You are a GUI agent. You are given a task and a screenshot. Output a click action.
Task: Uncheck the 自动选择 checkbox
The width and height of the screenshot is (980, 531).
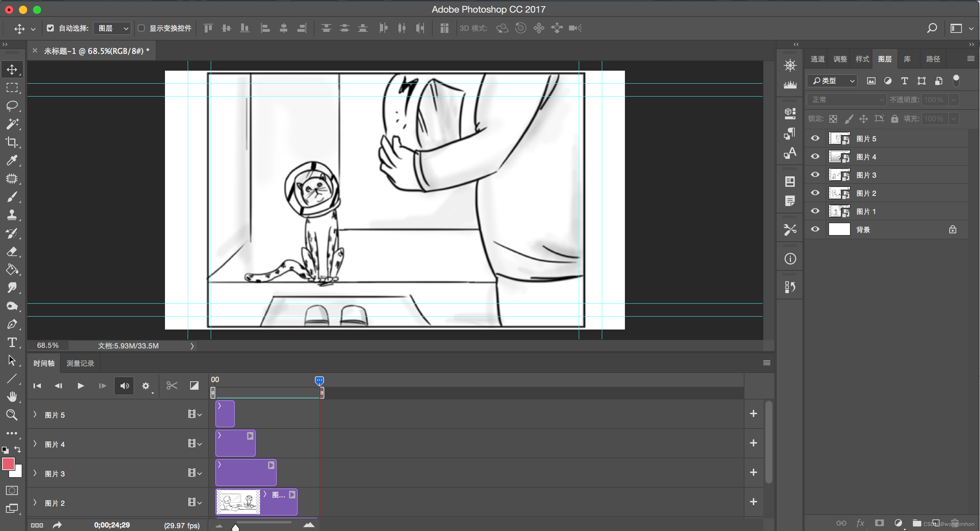tap(50, 28)
